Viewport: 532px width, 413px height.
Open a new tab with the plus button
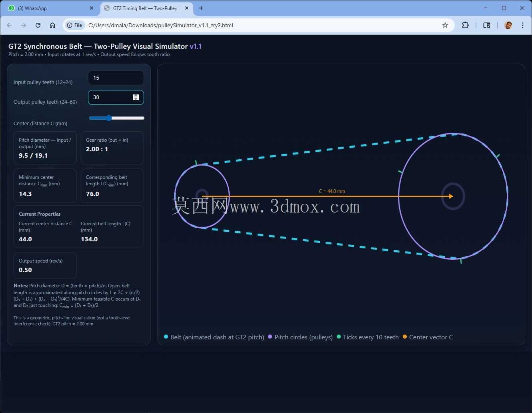coord(201,8)
